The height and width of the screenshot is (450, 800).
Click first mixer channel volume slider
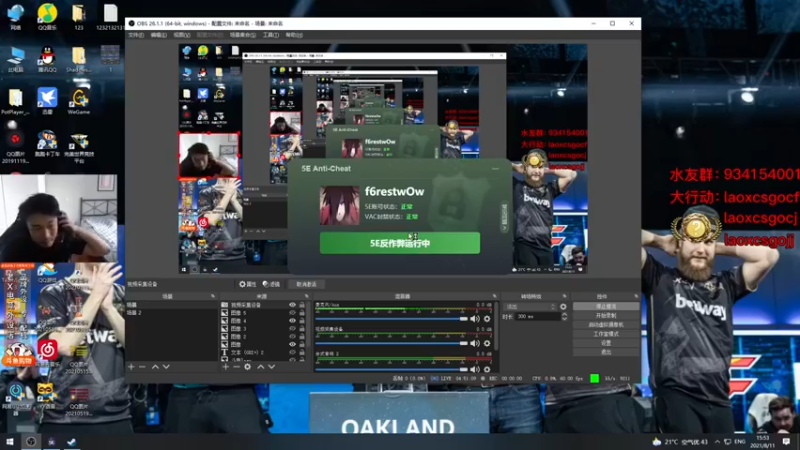[391, 319]
